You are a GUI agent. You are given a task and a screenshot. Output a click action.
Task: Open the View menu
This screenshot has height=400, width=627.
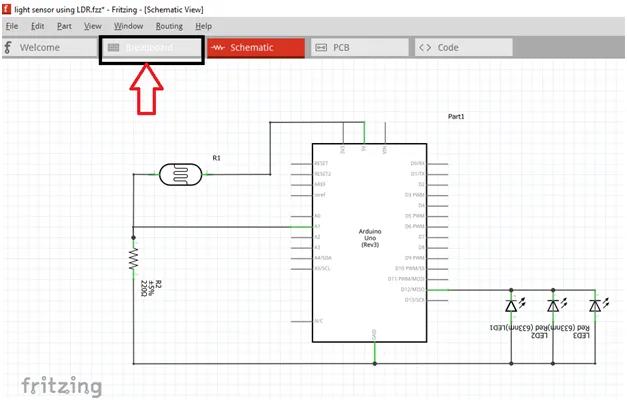92,26
